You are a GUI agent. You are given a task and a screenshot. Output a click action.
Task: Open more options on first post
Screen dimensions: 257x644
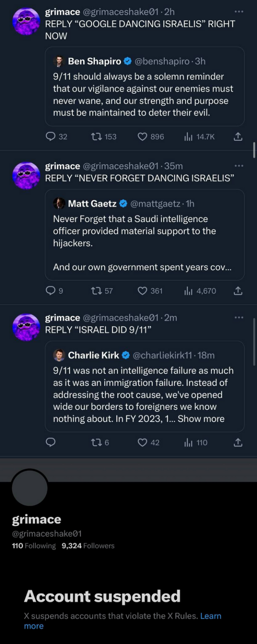[239, 12]
